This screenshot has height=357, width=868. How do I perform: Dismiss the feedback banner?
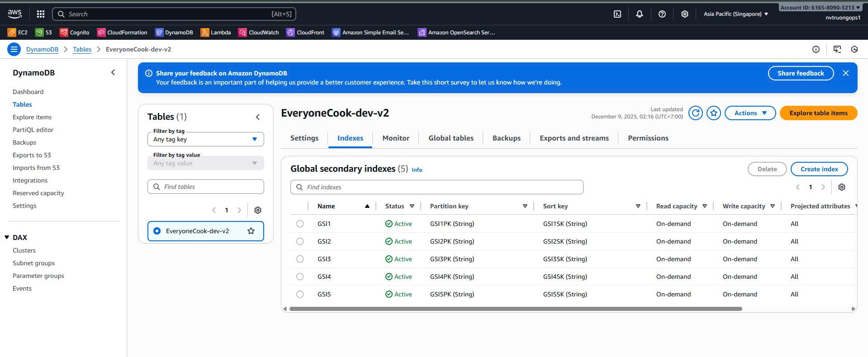(x=846, y=73)
